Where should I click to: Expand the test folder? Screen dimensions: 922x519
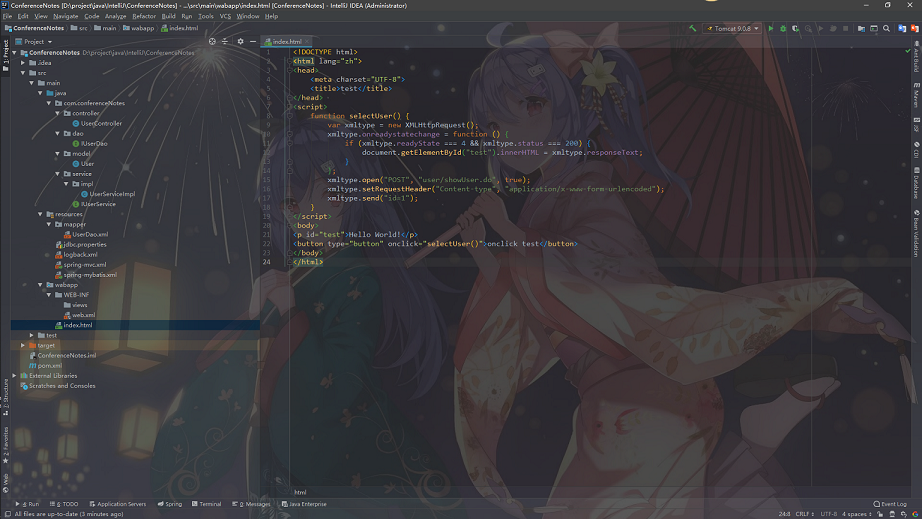(x=32, y=335)
